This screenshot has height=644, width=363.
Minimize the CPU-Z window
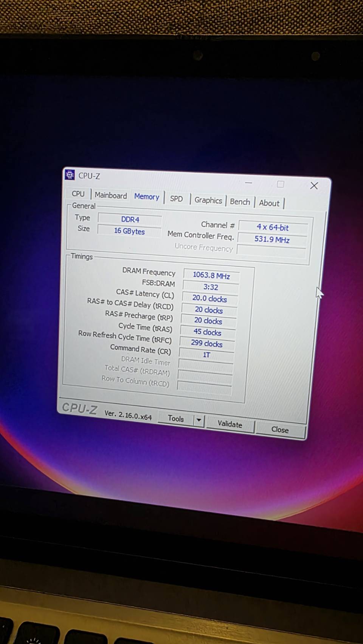pyautogui.click(x=248, y=182)
